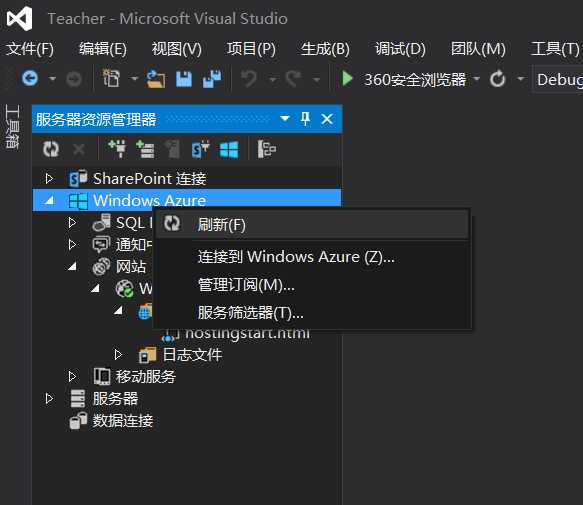The width and height of the screenshot is (583, 505).
Task: Choose 服务筛选器(T)... in context menu
Action: [x=312, y=313]
